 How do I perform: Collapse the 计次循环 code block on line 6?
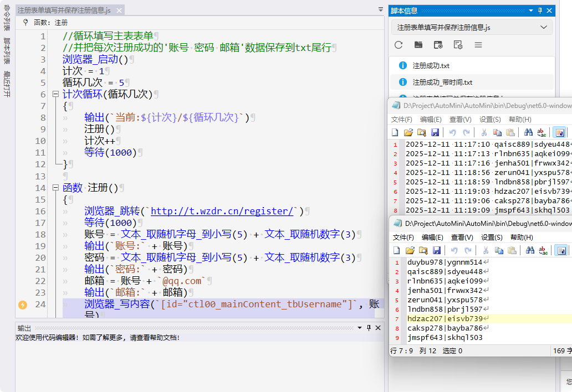click(55, 95)
